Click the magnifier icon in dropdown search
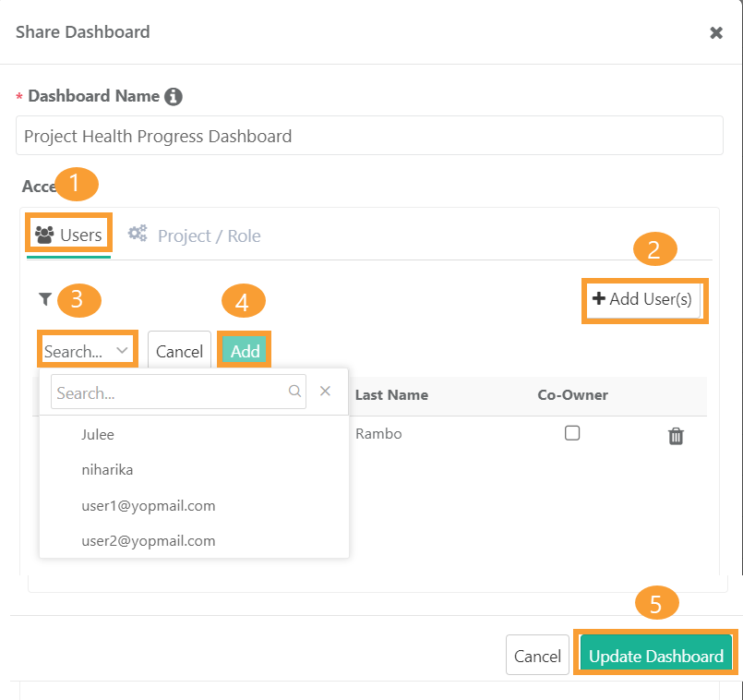 [x=294, y=391]
